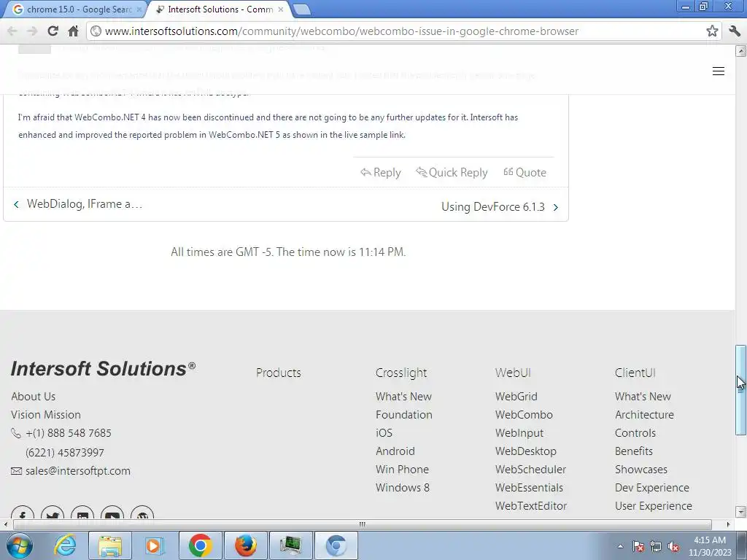
Task: Open the Products footer heading
Action: click(x=278, y=373)
